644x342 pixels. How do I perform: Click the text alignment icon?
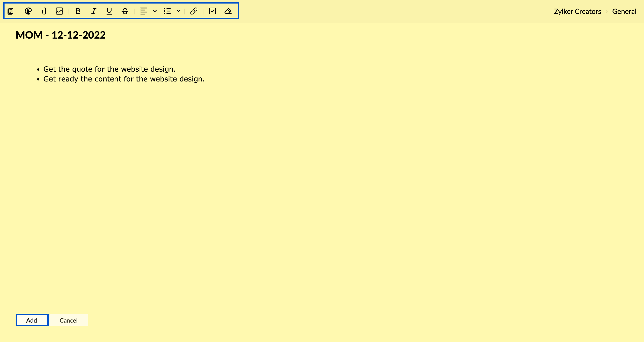(x=143, y=11)
